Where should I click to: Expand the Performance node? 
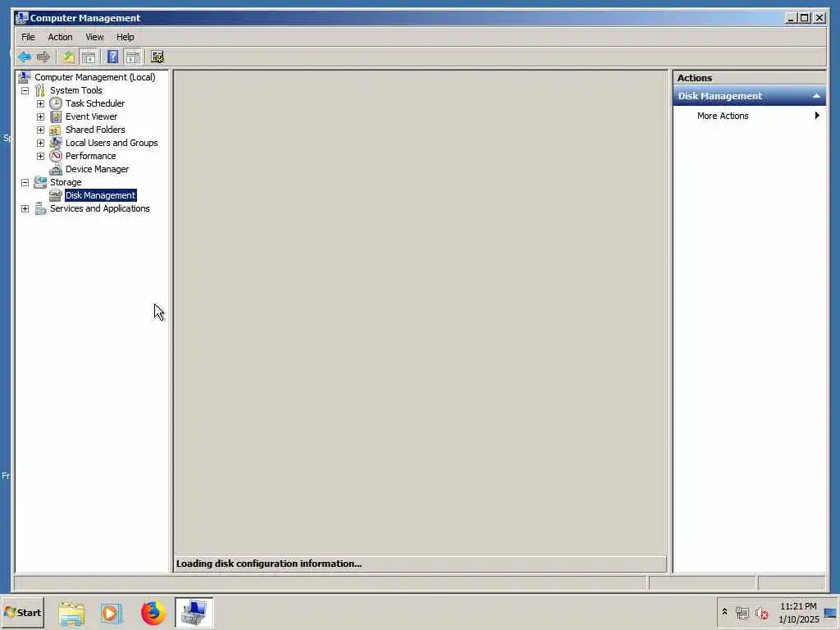pyautogui.click(x=41, y=156)
